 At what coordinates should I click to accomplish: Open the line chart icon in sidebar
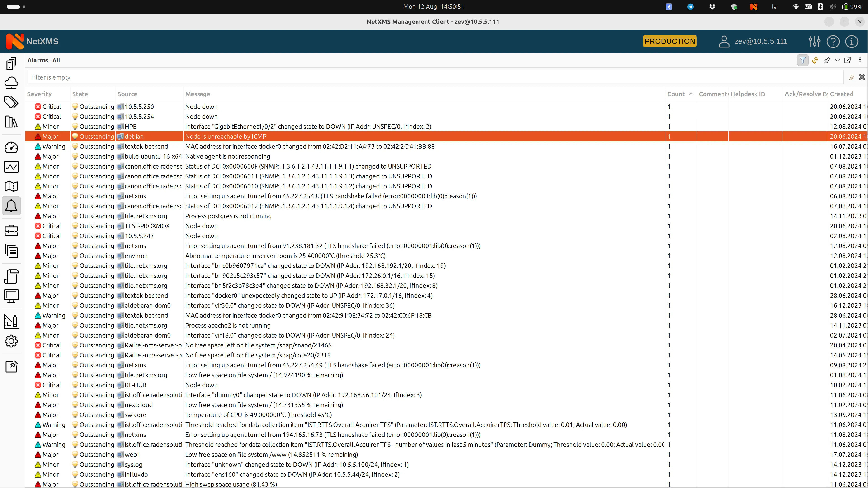click(x=11, y=167)
